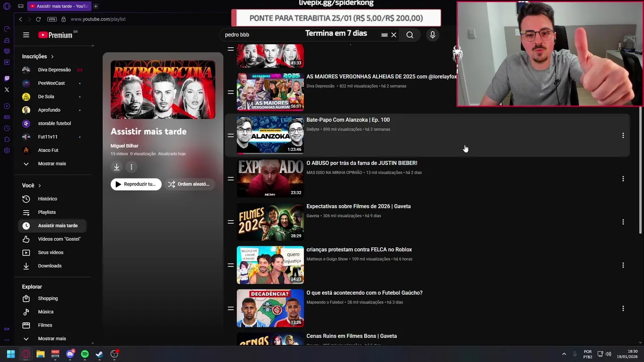Open 'Mapeando o Futebol' channel link
This screenshot has width=644, height=362.
point(325,302)
